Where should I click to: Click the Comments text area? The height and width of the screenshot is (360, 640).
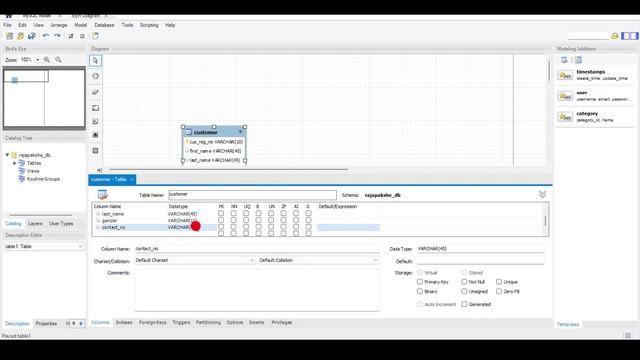(257, 291)
